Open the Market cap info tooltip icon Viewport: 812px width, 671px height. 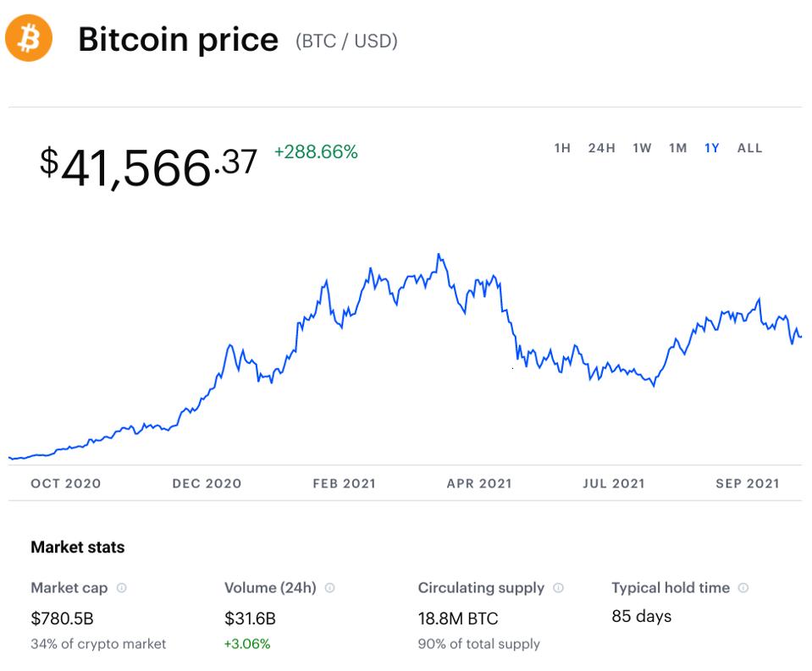click(122, 588)
